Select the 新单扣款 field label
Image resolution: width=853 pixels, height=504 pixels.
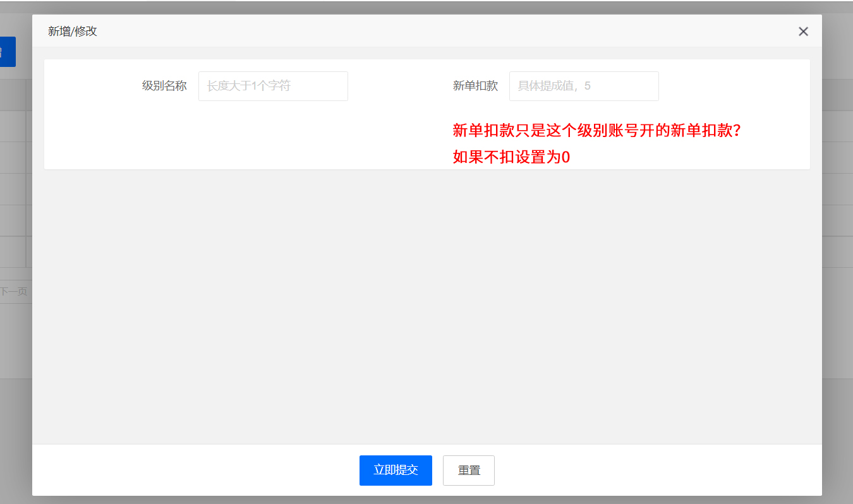tap(475, 86)
